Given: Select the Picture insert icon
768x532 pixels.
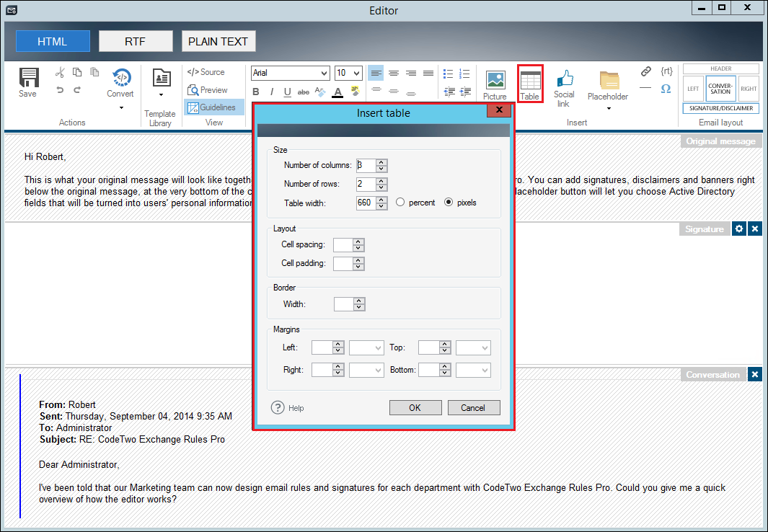Looking at the screenshot, I should tap(495, 79).
